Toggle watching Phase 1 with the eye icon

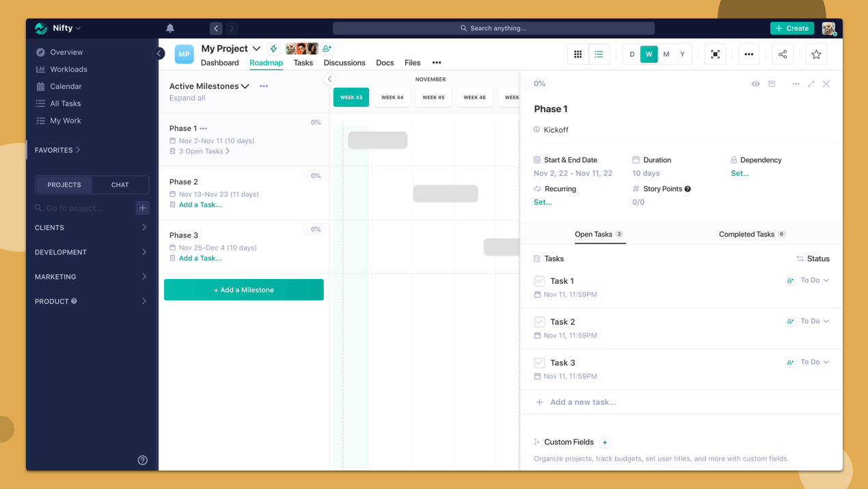tap(755, 83)
